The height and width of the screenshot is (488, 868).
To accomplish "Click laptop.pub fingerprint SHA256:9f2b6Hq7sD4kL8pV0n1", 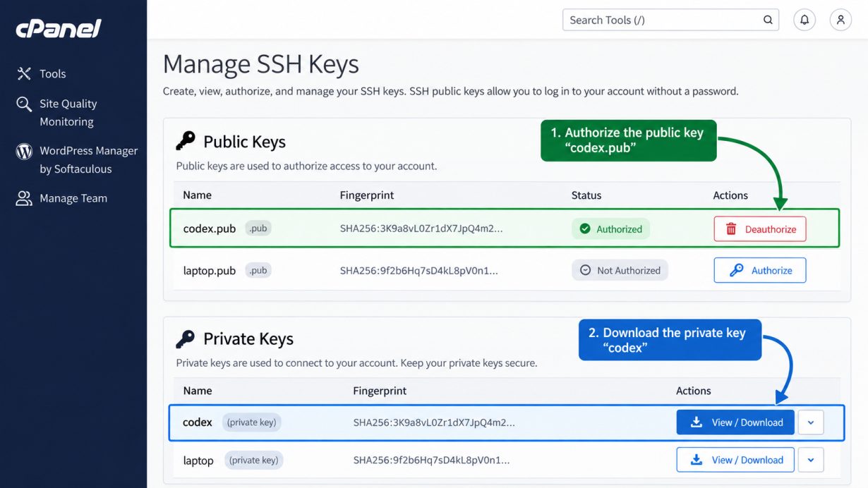I will (418, 270).
